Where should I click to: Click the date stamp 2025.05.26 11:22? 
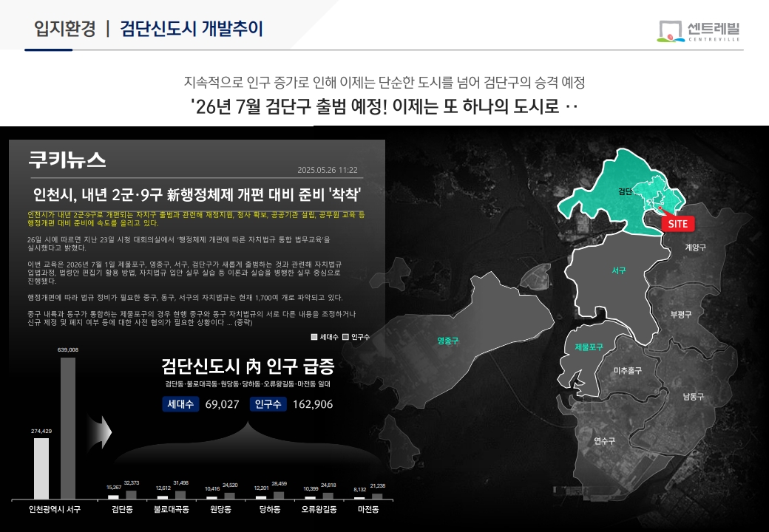click(x=327, y=170)
